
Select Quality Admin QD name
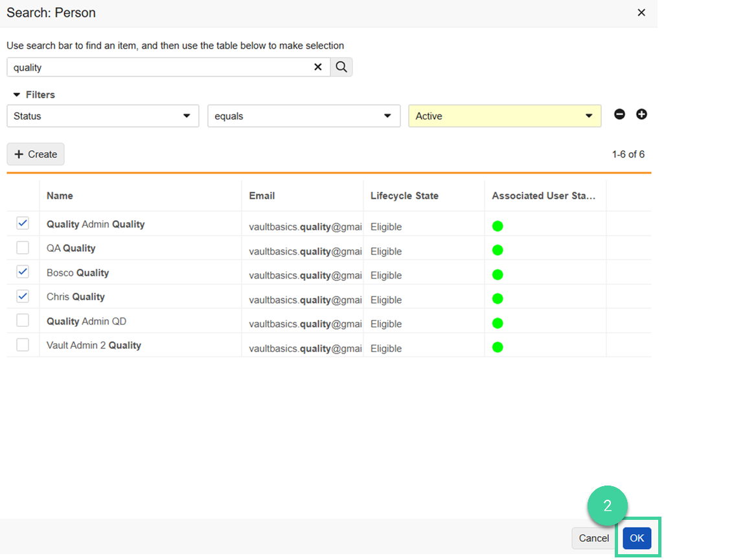tap(86, 321)
